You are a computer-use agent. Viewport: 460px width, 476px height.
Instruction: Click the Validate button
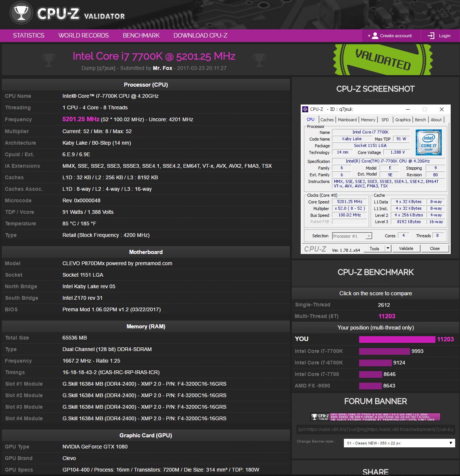(406, 248)
